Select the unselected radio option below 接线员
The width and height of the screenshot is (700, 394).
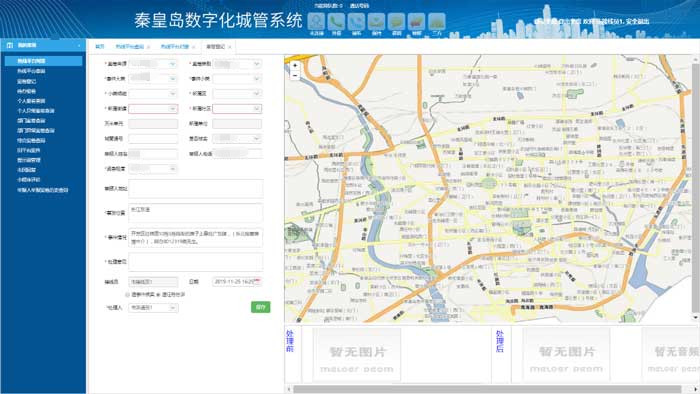(128, 294)
